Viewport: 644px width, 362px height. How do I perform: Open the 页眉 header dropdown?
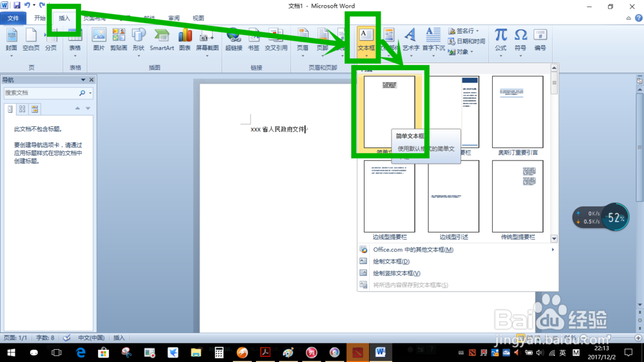tap(303, 41)
